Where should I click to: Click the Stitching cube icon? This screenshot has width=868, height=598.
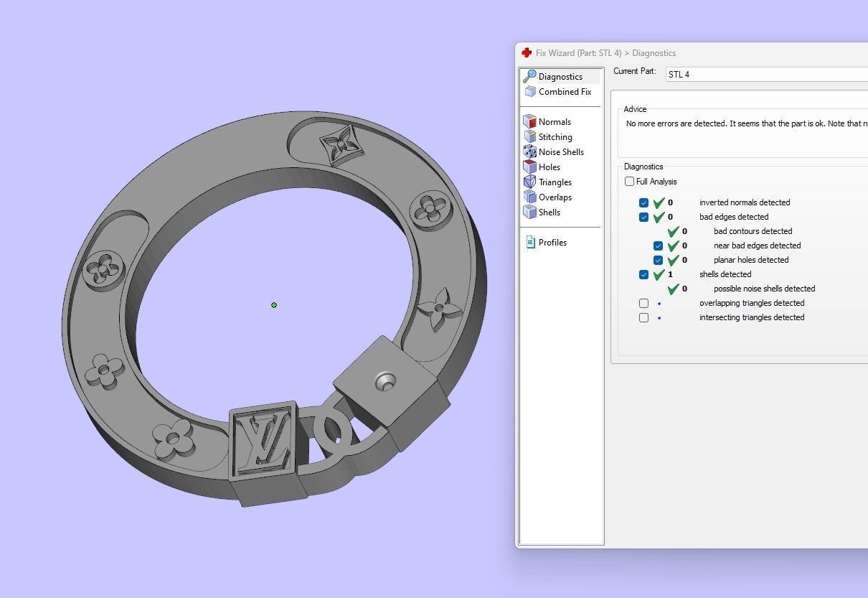(530, 136)
